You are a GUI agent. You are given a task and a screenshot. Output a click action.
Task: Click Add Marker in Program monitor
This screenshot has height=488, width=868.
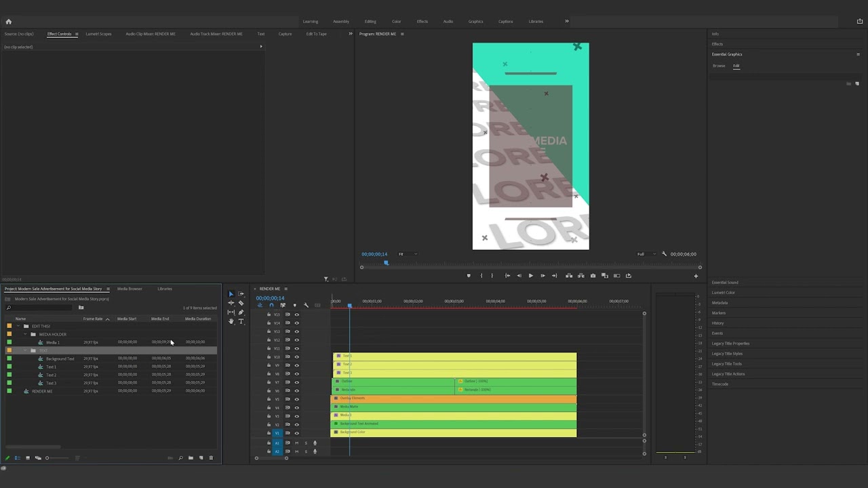(469, 276)
